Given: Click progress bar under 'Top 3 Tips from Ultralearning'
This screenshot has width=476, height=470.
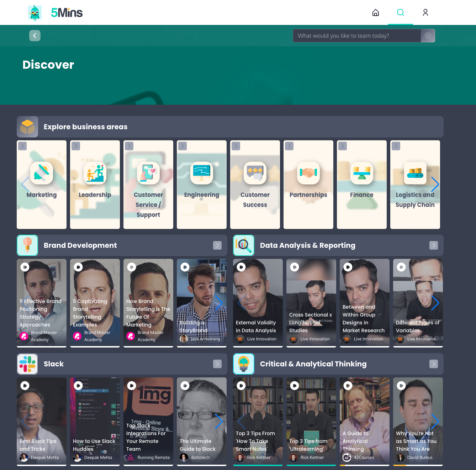Looking at the screenshot, I should tap(311, 465).
